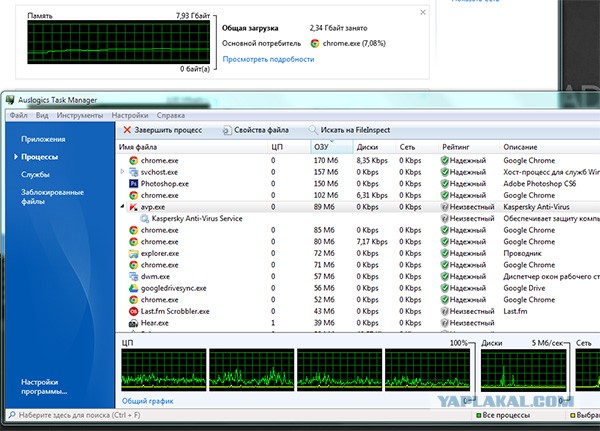Click the memory usage graph in top panel

[119, 42]
